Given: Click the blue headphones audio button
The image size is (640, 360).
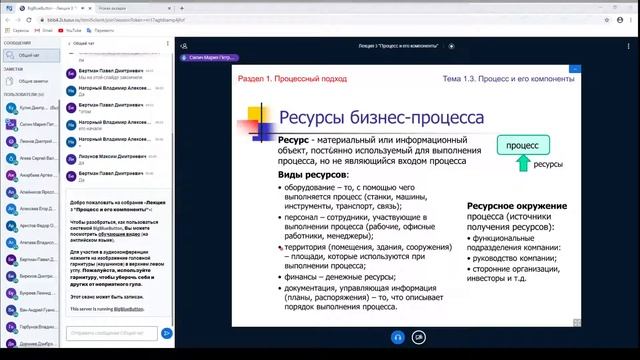Looking at the screenshot, I should [x=398, y=338].
